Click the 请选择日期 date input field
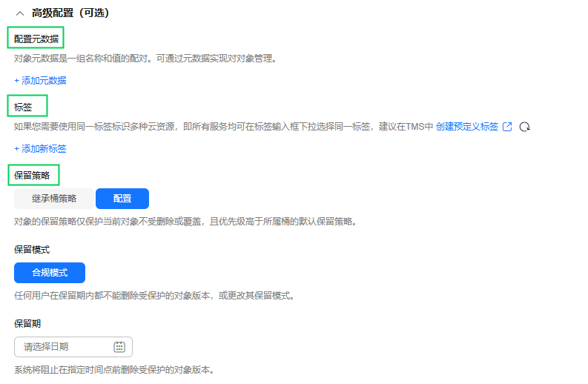588x384 pixels. click(x=73, y=347)
